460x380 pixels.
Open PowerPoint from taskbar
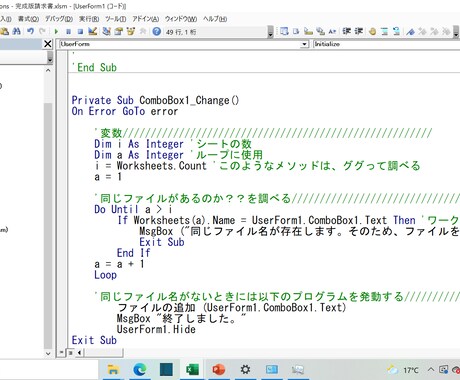(x=219, y=369)
